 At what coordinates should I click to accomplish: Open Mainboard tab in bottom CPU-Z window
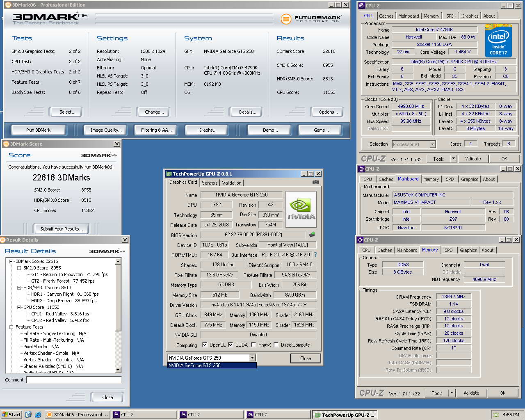tap(406, 250)
